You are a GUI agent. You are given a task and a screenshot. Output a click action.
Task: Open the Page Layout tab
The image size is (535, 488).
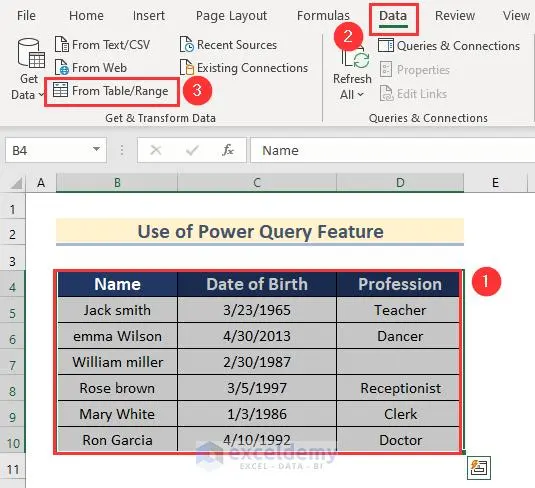pos(231,16)
